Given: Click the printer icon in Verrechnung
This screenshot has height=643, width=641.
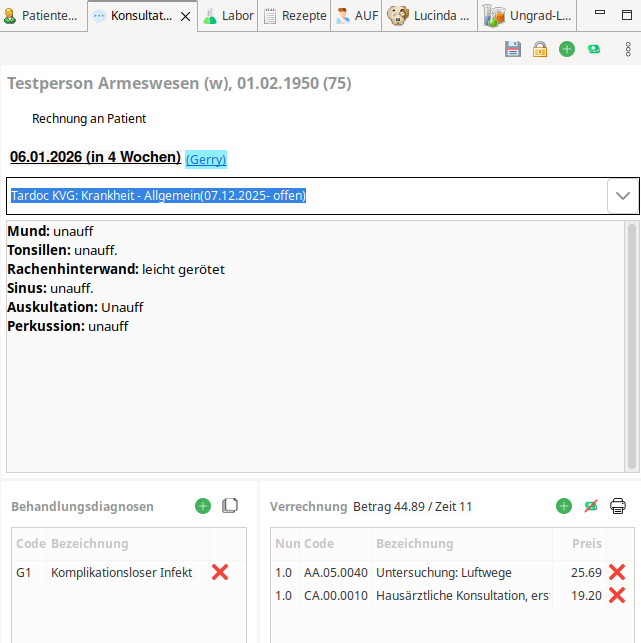Looking at the screenshot, I should pyautogui.click(x=618, y=506).
